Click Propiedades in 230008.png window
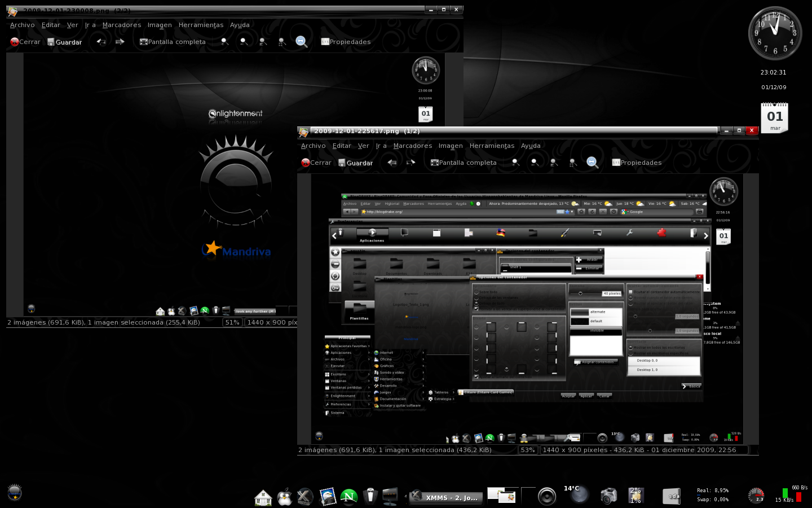The height and width of the screenshot is (508, 812). click(x=346, y=42)
